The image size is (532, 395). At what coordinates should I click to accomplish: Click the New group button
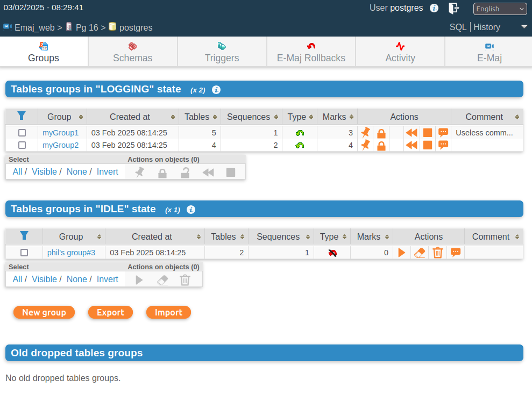tap(44, 312)
